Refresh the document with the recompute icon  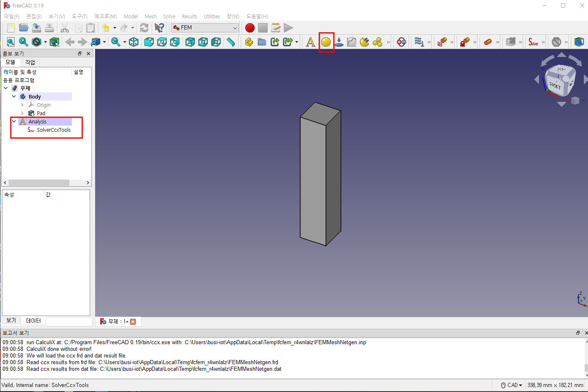tap(144, 28)
